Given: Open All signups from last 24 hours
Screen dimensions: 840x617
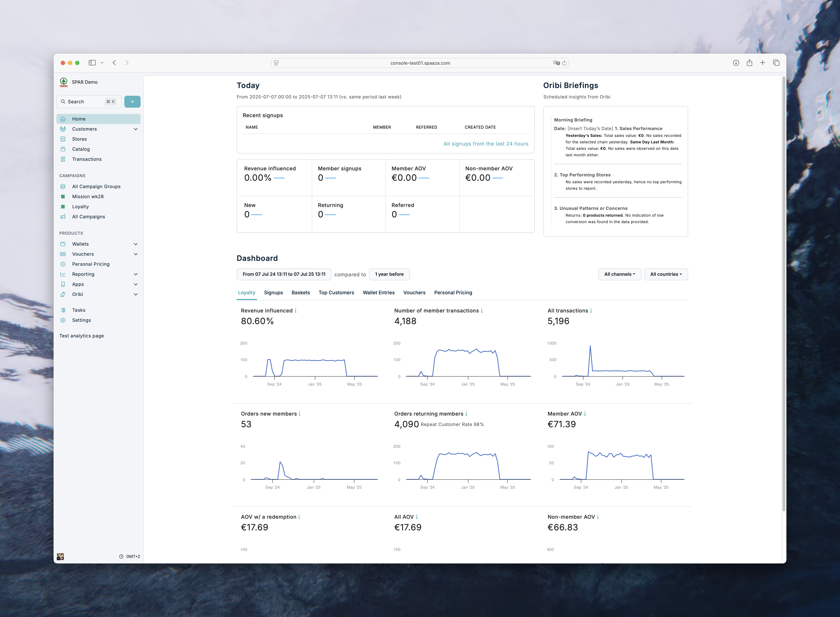Looking at the screenshot, I should 486,144.
